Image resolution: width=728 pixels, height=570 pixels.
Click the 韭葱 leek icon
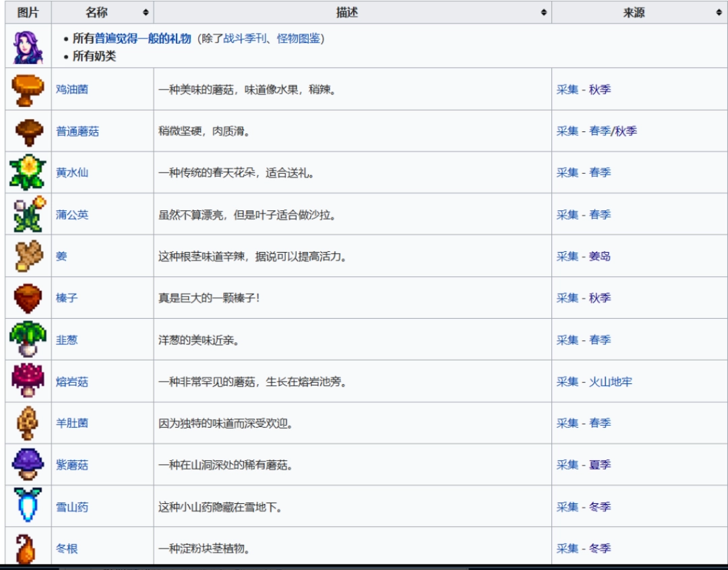click(x=28, y=340)
